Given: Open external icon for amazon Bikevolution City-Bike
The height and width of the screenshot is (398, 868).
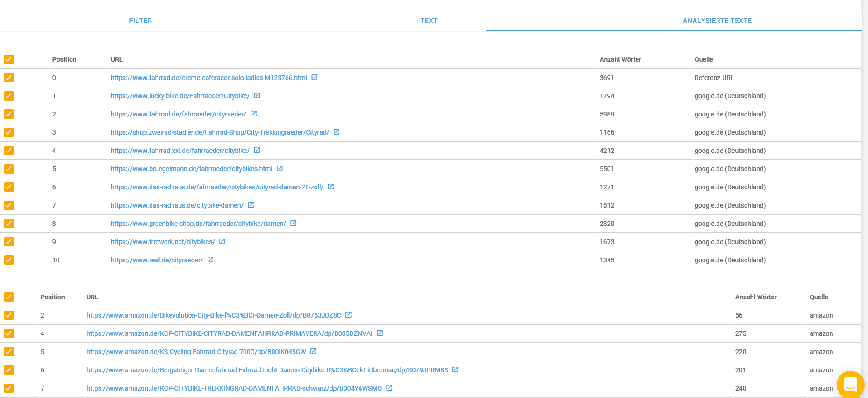Looking at the screenshot, I should [349, 315].
